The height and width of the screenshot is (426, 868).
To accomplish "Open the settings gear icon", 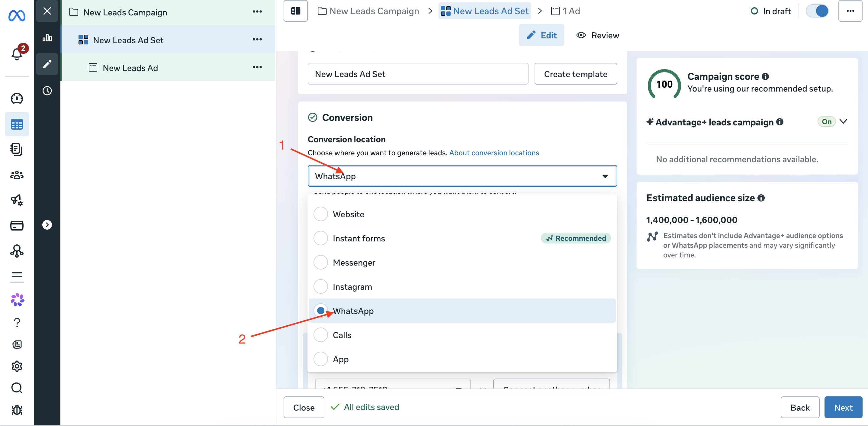I will click(x=17, y=366).
